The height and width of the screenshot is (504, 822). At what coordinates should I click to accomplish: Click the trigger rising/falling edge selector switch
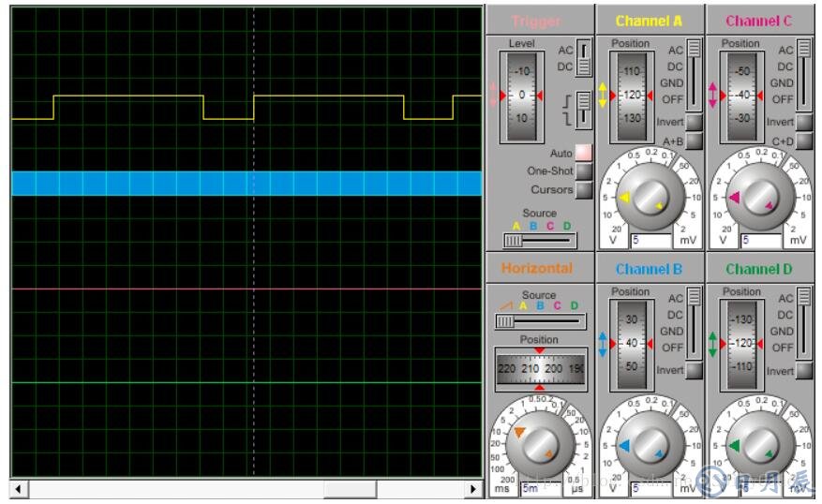(x=583, y=110)
